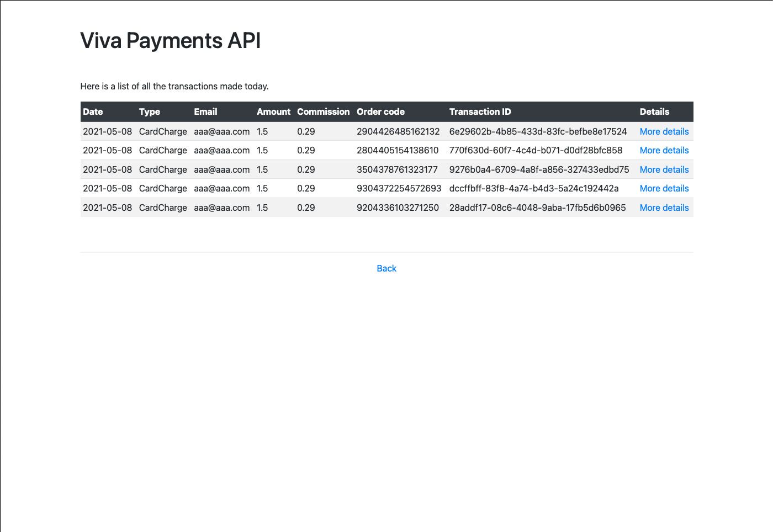Click the Order code column header
Screen dimensions: 773x532
(x=380, y=111)
